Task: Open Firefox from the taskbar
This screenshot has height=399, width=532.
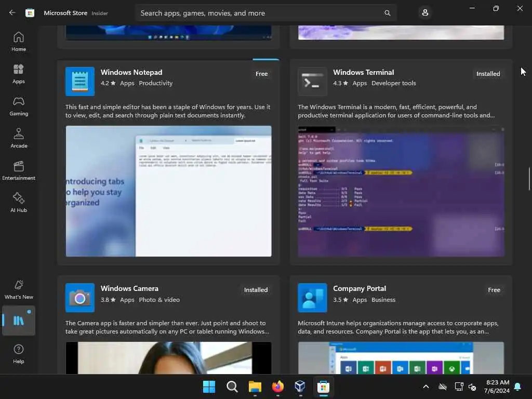Action: click(x=277, y=387)
